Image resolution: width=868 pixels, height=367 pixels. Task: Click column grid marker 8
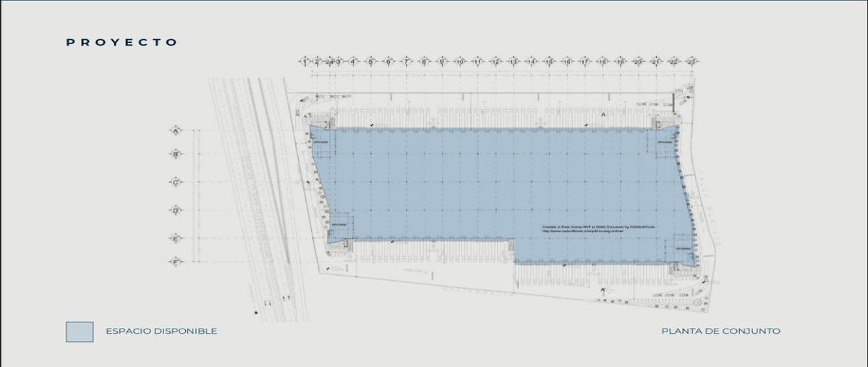click(x=424, y=61)
